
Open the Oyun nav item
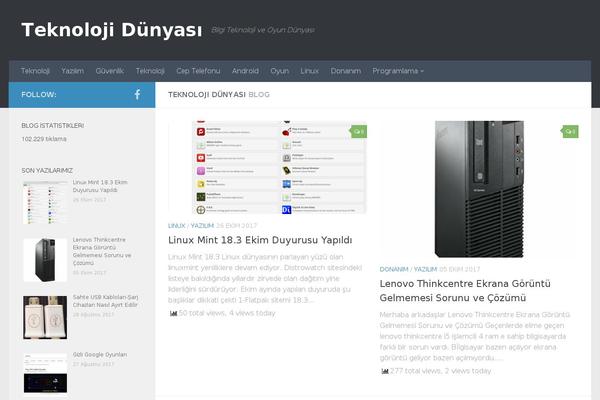point(280,71)
